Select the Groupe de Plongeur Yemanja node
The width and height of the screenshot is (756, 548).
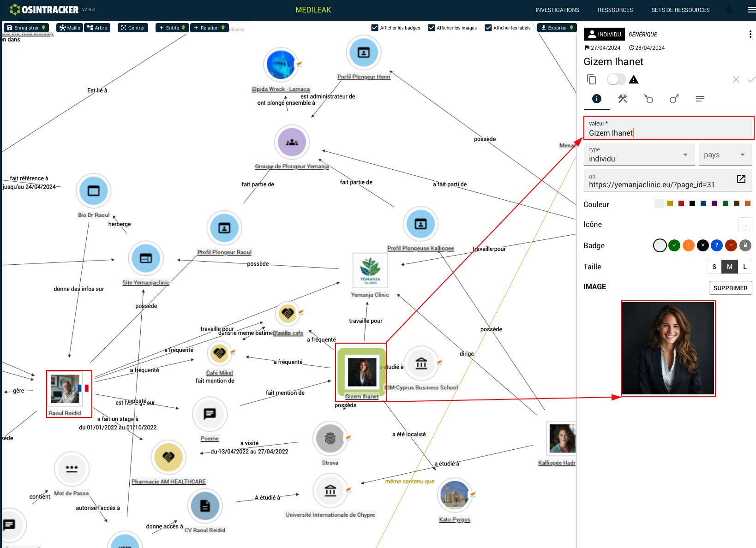point(292,142)
